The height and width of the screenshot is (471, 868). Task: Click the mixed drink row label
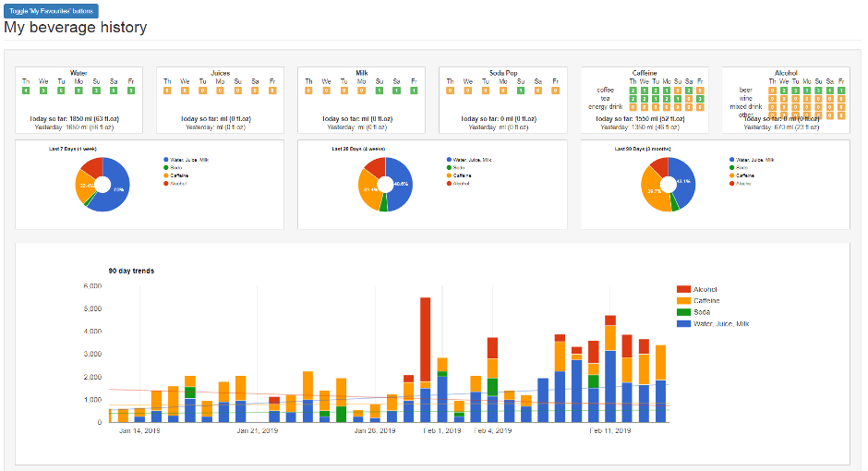[746, 106]
